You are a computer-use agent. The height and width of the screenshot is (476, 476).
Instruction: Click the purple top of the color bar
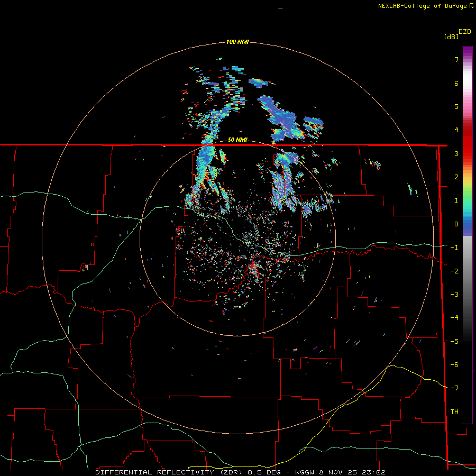pos(467,52)
